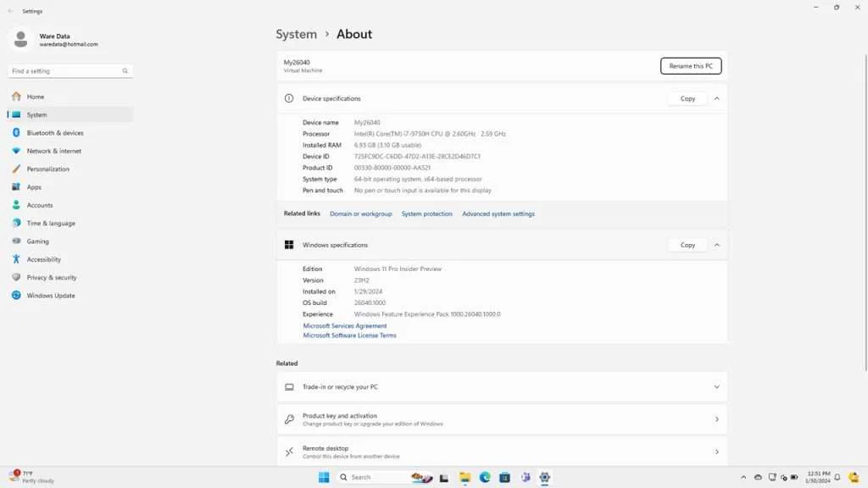Collapse the Windows specifications section

(x=716, y=244)
